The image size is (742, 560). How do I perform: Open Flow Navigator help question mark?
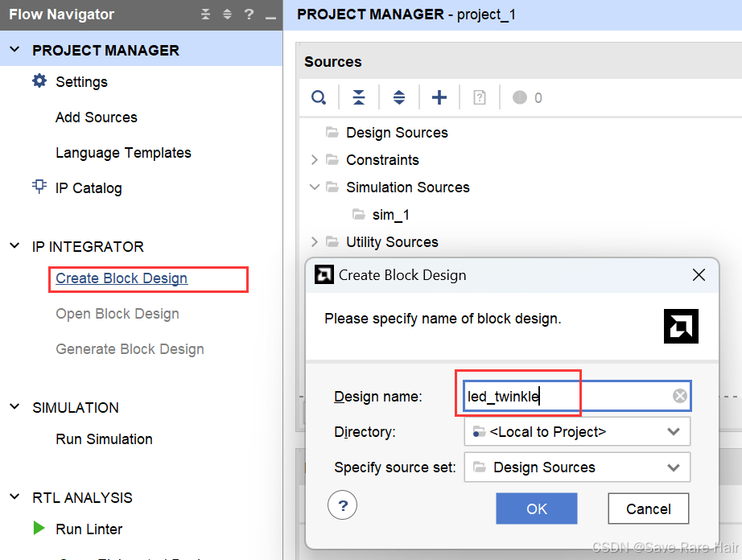249,14
